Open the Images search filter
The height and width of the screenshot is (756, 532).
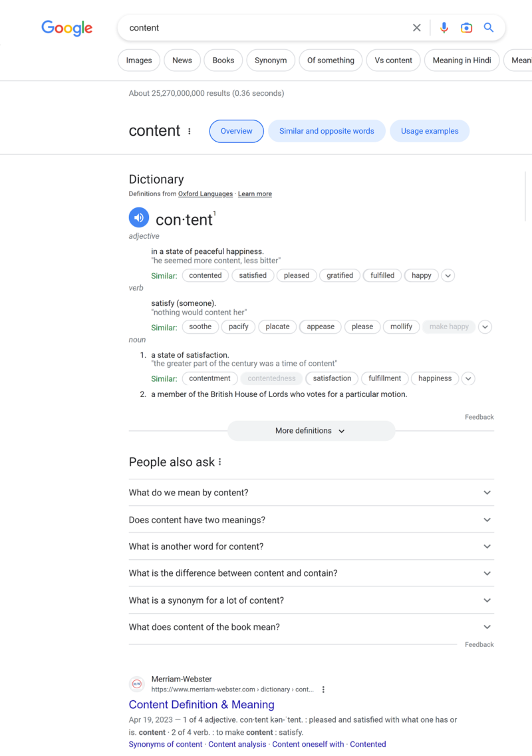pos(138,60)
